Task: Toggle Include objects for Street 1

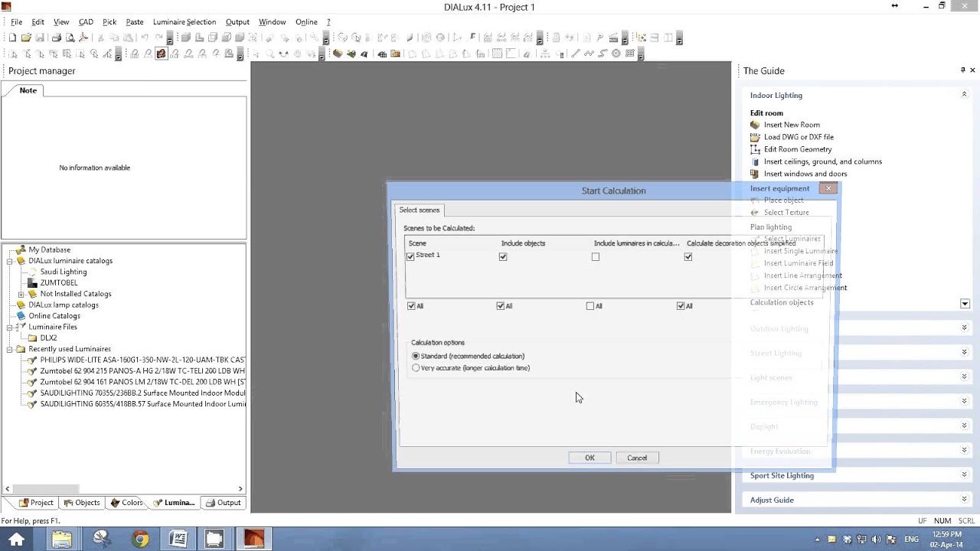Action: coord(503,256)
